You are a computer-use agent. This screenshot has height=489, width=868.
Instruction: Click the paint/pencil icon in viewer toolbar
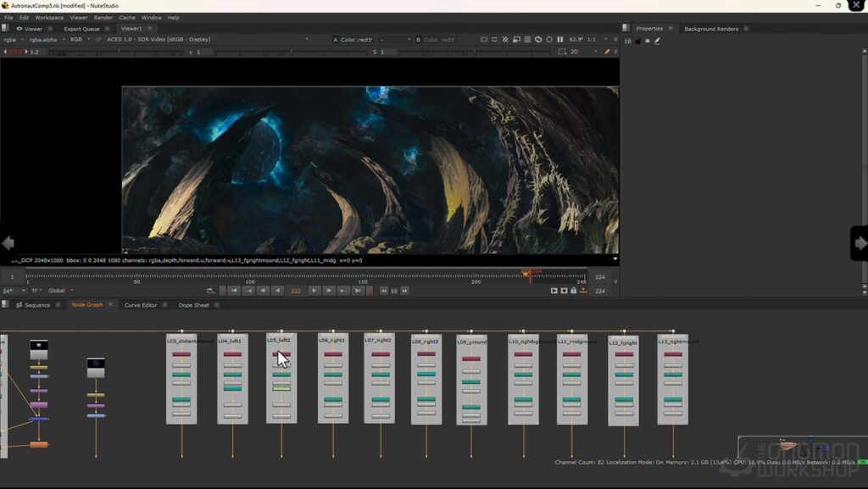click(x=607, y=52)
